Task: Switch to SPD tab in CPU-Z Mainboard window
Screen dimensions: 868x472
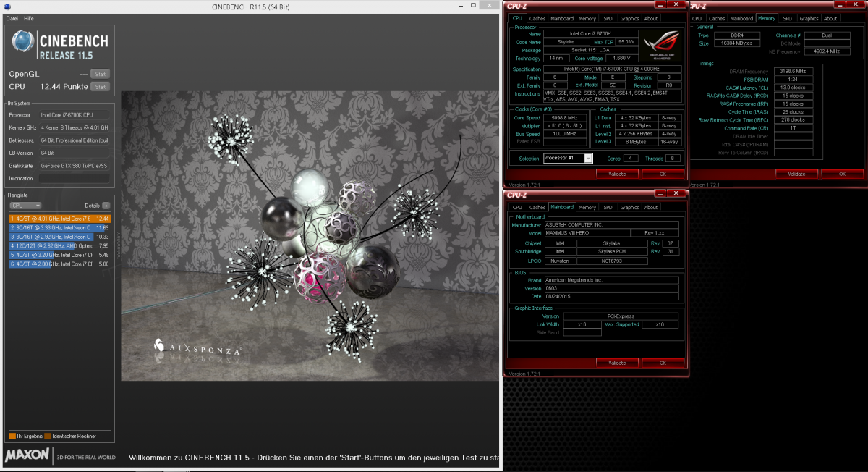Action: coord(608,207)
